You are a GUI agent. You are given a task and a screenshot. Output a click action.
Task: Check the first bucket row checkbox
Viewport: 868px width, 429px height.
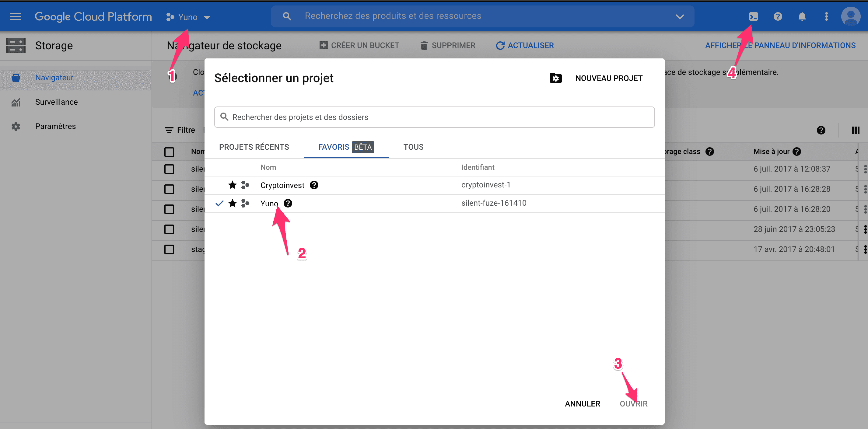[x=170, y=169]
